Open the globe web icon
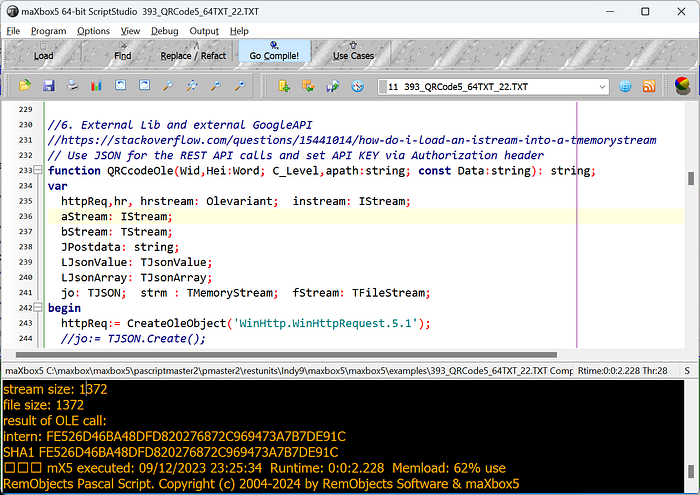This screenshot has height=495, width=700. tap(625, 86)
